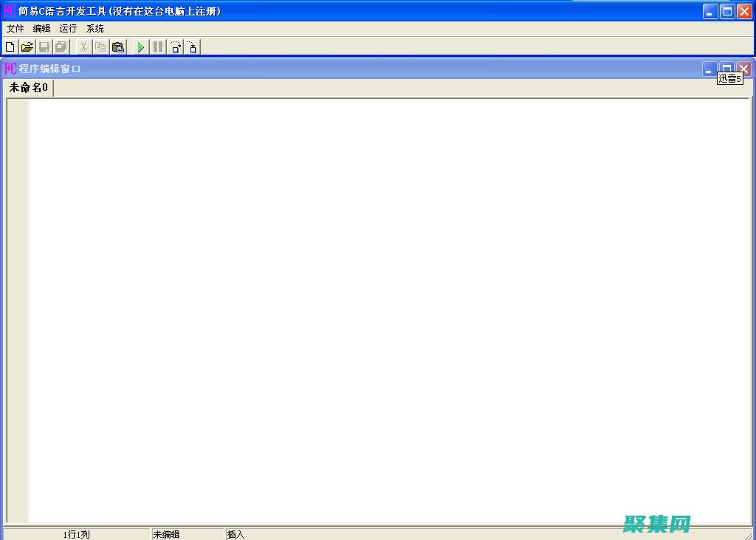756x540 pixels.
Task: Open the 文件 menu
Action: (x=16, y=29)
